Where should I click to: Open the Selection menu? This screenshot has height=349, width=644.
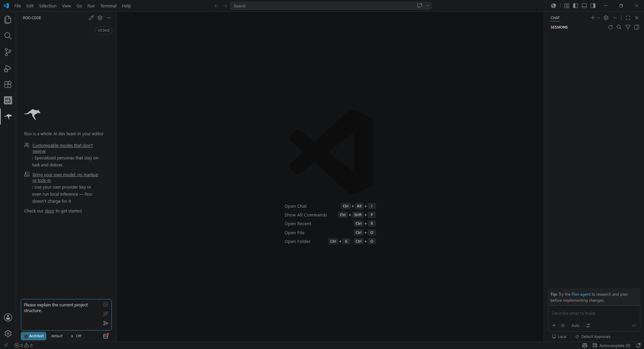pos(48,6)
